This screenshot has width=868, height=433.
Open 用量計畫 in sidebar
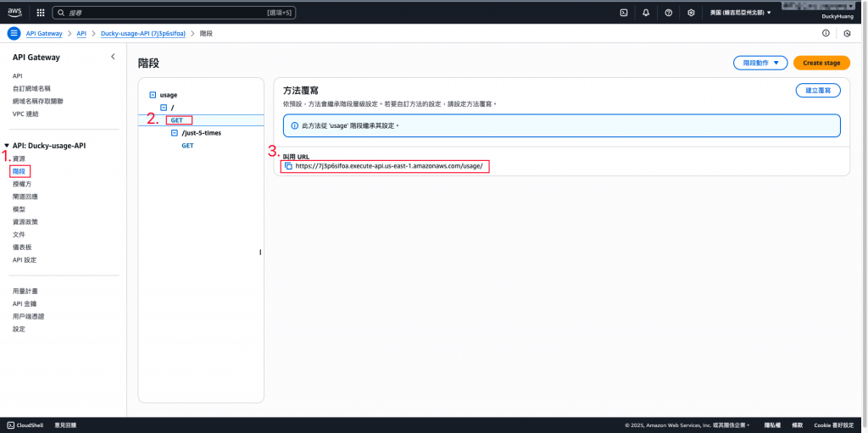[x=25, y=291]
